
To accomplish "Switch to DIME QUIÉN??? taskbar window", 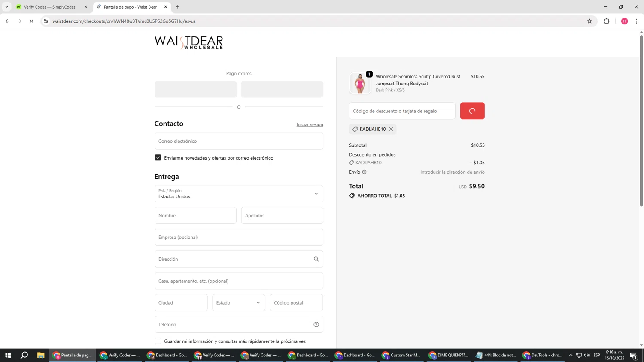I will point(449,355).
